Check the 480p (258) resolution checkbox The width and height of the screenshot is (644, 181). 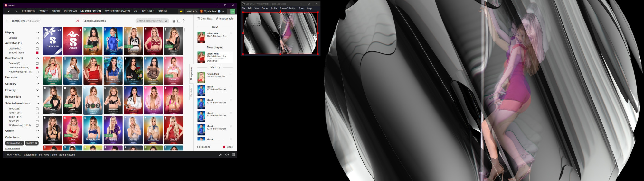click(37, 109)
